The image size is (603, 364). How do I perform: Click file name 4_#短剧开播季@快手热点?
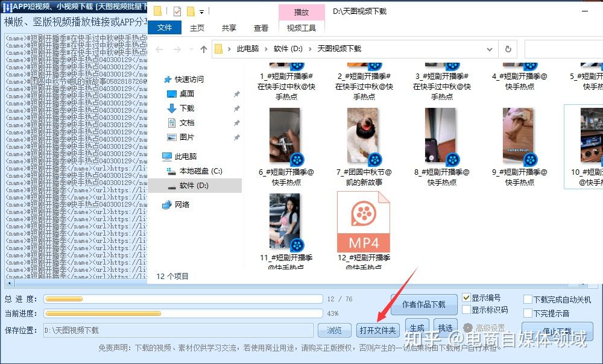pyautogui.click(x=520, y=81)
